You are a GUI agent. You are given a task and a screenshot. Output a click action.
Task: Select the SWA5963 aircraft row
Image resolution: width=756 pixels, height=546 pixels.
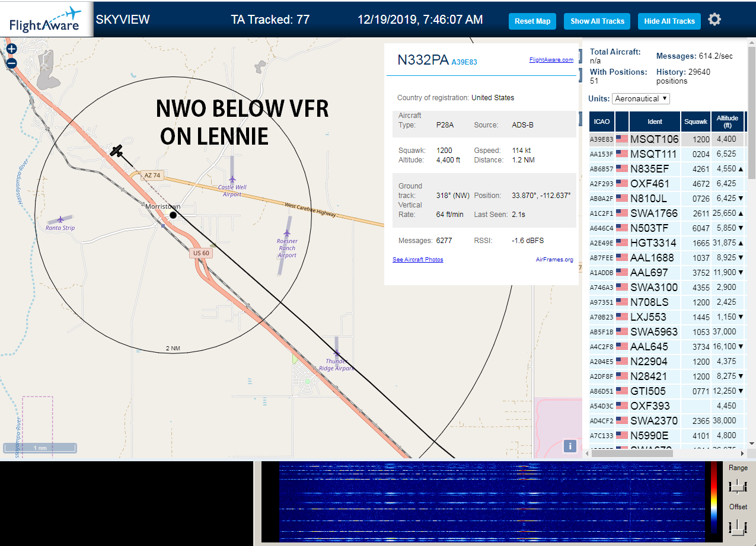[667, 332]
